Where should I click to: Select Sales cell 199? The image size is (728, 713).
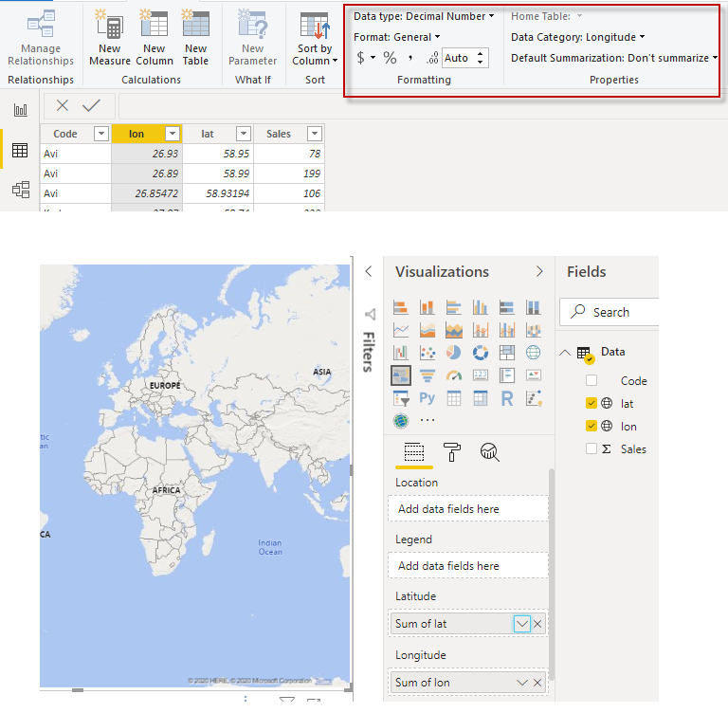289,174
